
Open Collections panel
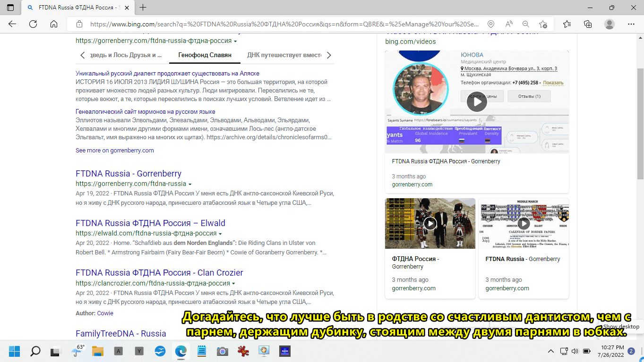[588, 24]
